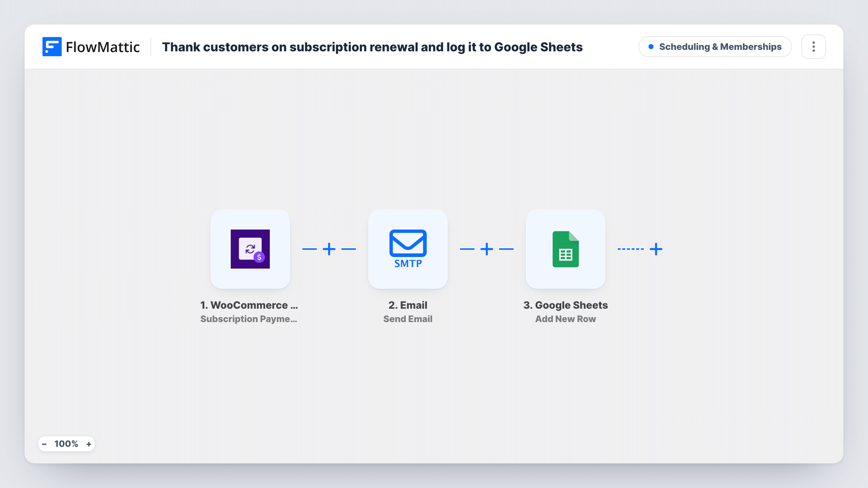Click the FlowMattic brand name text
The height and width of the screenshot is (488, 868).
point(103,47)
